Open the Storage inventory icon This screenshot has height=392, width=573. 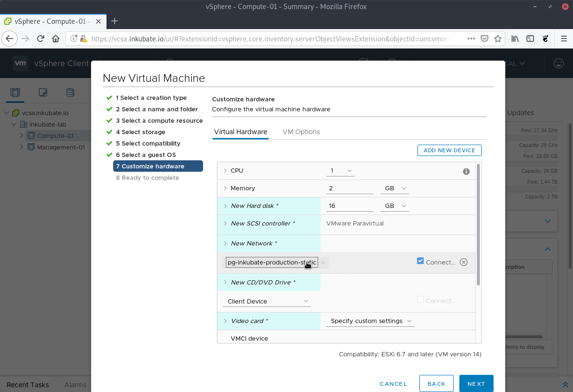click(x=70, y=93)
